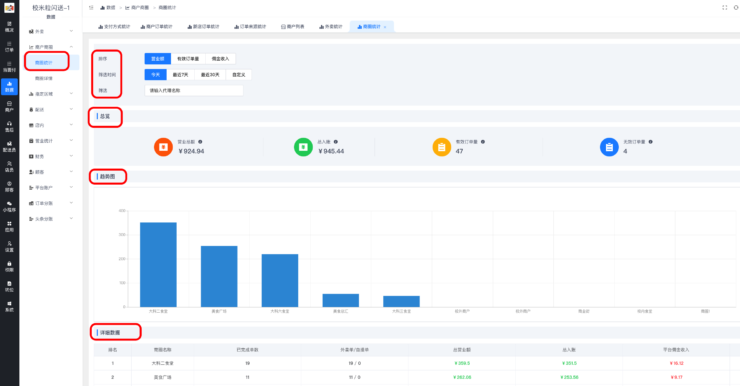Viewport: 740px width, 386px height.
Task: Focus the 请输入代理名称 filter input
Action: pos(194,90)
